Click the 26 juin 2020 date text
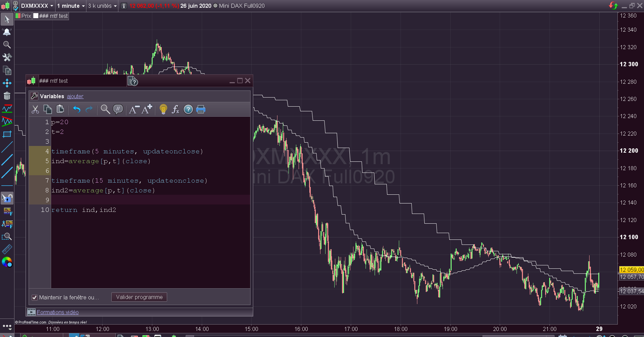 point(196,6)
